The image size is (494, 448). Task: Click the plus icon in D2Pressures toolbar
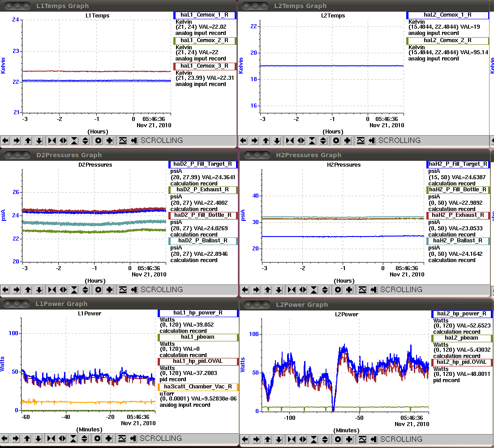coord(110,289)
